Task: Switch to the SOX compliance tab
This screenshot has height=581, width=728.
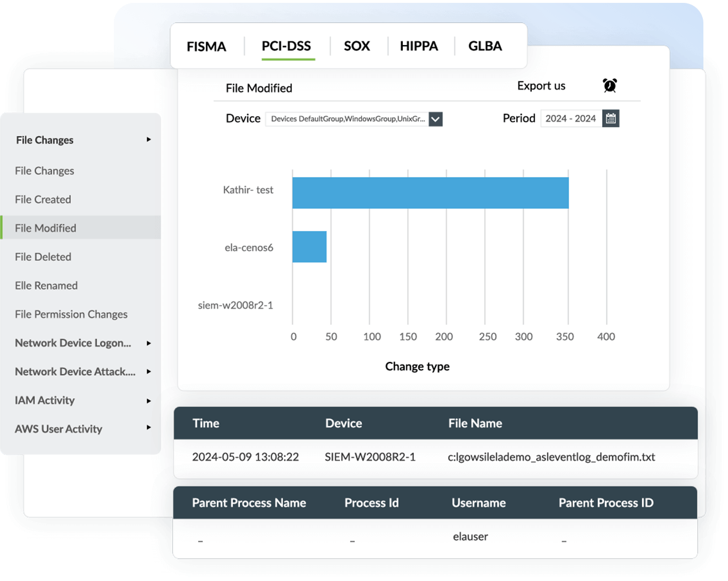Action: click(x=357, y=46)
